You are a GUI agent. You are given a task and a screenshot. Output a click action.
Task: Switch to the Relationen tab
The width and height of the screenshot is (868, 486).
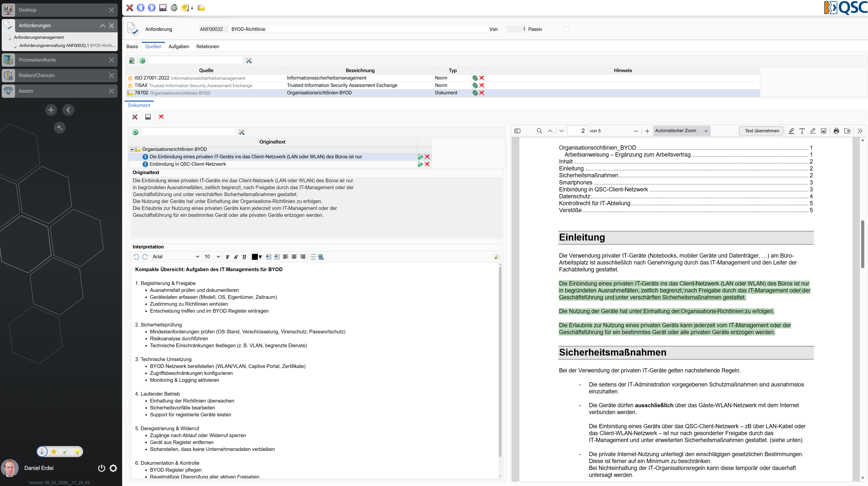tap(208, 46)
